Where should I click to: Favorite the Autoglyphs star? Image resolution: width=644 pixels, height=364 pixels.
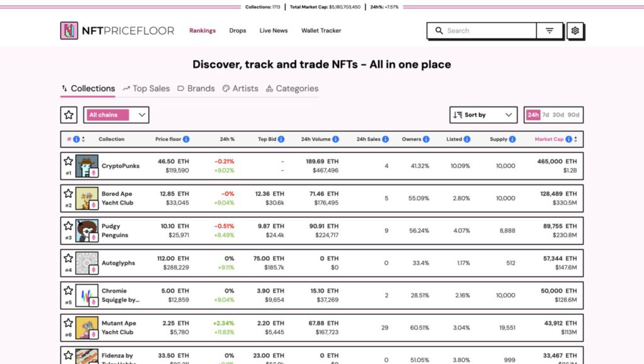(x=68, y=258)
